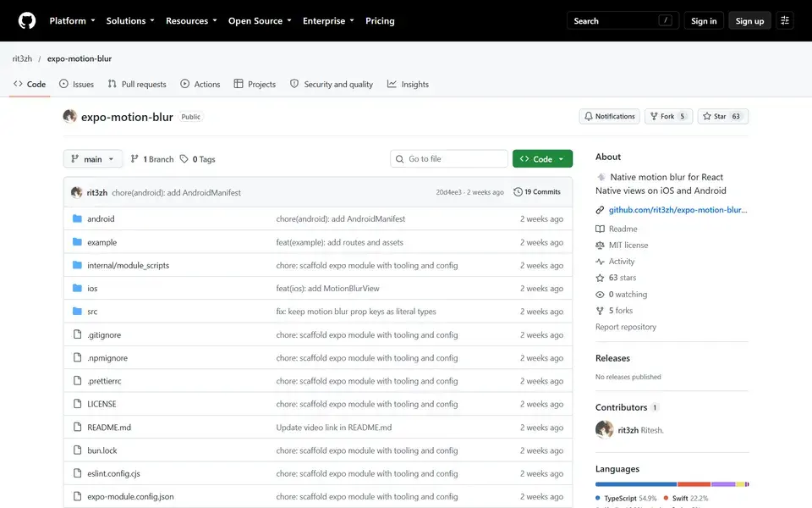Click the red Swift segment of language bar
The image size is (812, 508).
694,484
